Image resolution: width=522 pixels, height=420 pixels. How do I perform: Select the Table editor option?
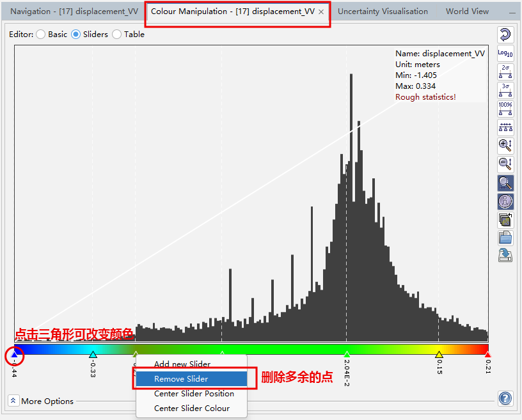tap(117, 35)
